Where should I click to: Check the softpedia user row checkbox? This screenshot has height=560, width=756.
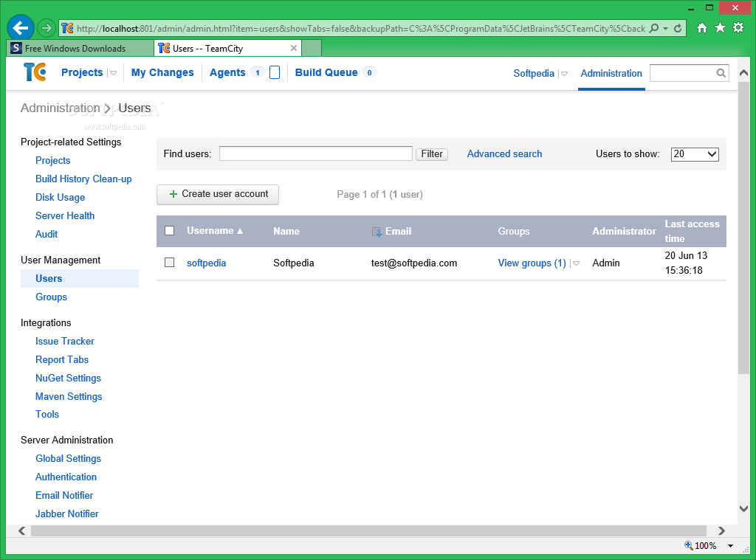point(169,262)
